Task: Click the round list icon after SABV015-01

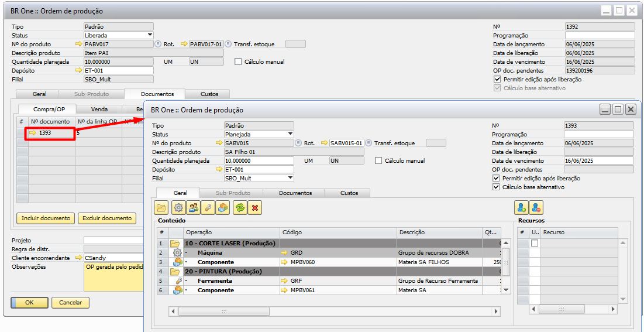Action: tap(369, 143)
